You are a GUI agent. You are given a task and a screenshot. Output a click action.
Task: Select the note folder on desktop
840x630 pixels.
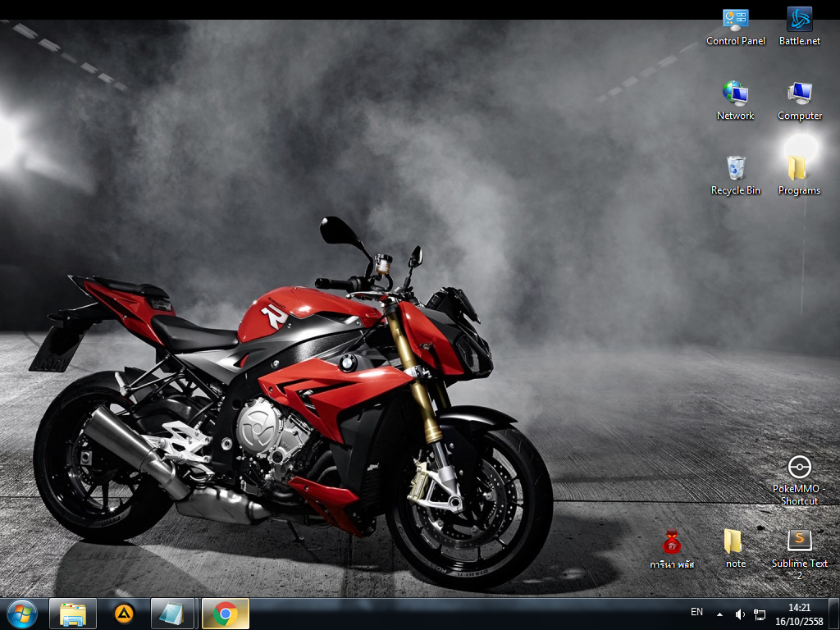pos(735,549)
